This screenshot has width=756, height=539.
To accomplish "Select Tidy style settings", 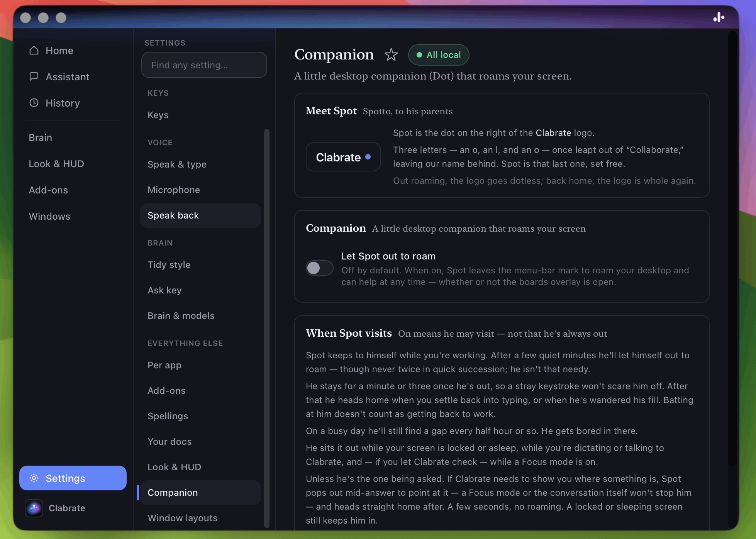I will (200, 265).
